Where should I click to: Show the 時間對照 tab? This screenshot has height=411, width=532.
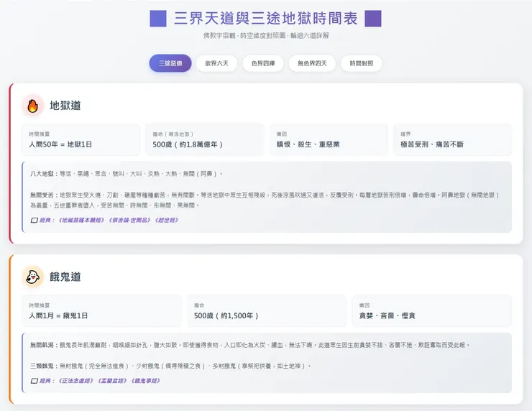pos(362,63)
